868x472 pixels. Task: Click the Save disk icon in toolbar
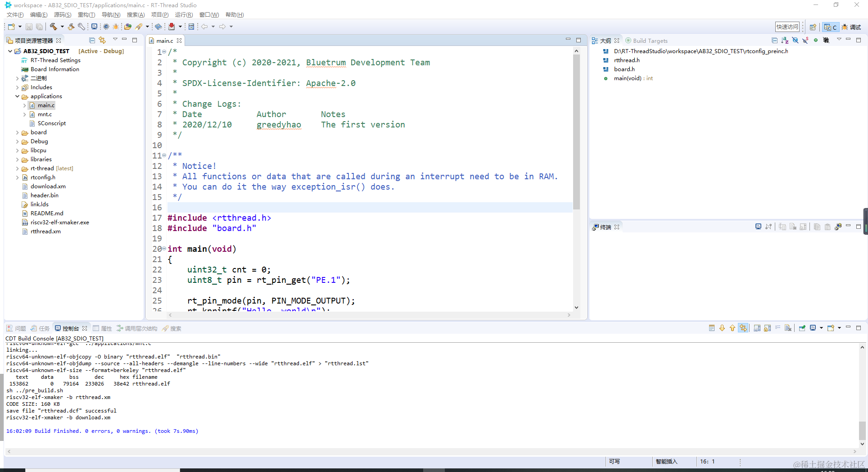(x=29, y=27)
